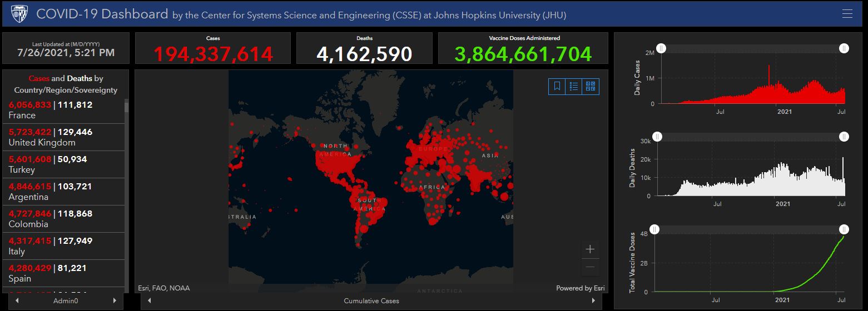Viewport: 868px width, 311px height.
Task: Open the hamburger menu in the header
Action: click(847, 14)
